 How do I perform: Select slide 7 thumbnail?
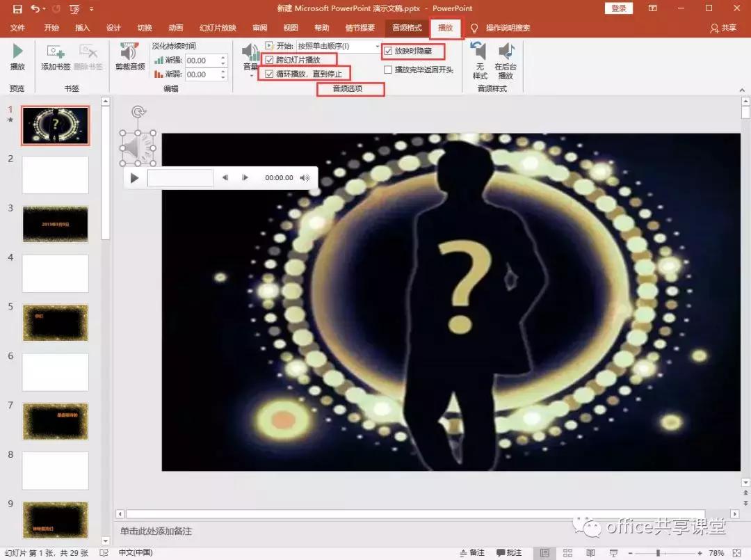coord(56,422)
